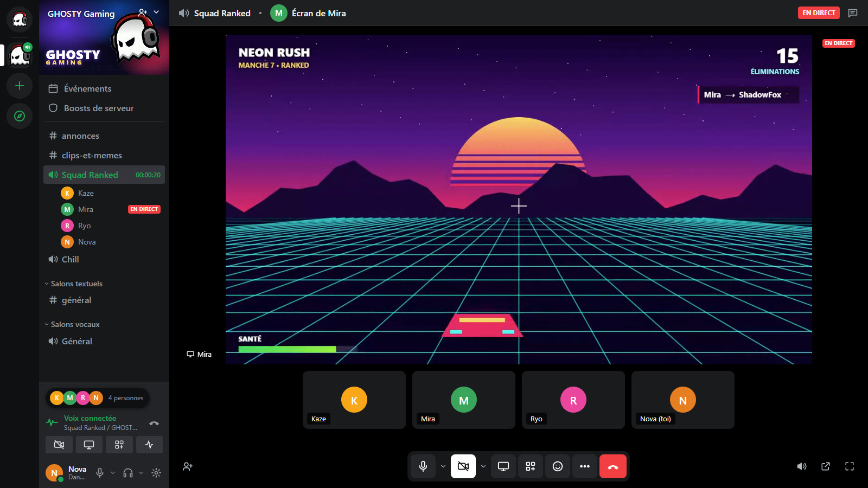This screenshot has height=488, width=868.
Task: Invite friends icon below the stream
Action: [x=188, y=466]
